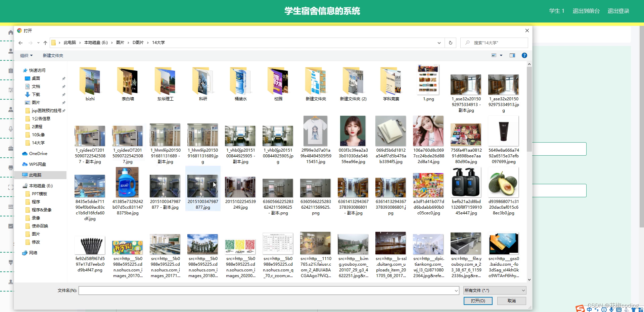
Task: Select the 1.png thumbnail
Action: click(428, 80)
